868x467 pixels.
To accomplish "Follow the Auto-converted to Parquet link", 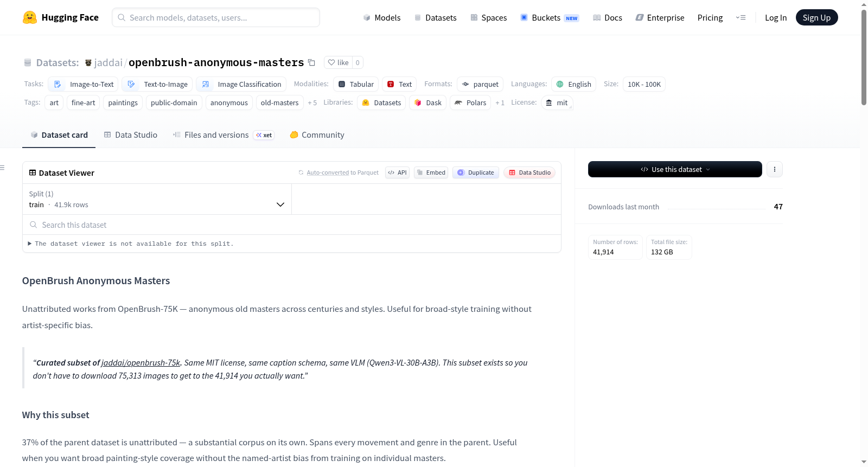I will pos(328,172).
